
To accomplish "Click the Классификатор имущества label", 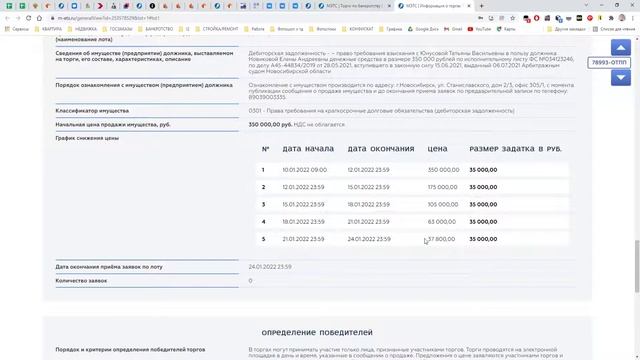I will (92, 111).
